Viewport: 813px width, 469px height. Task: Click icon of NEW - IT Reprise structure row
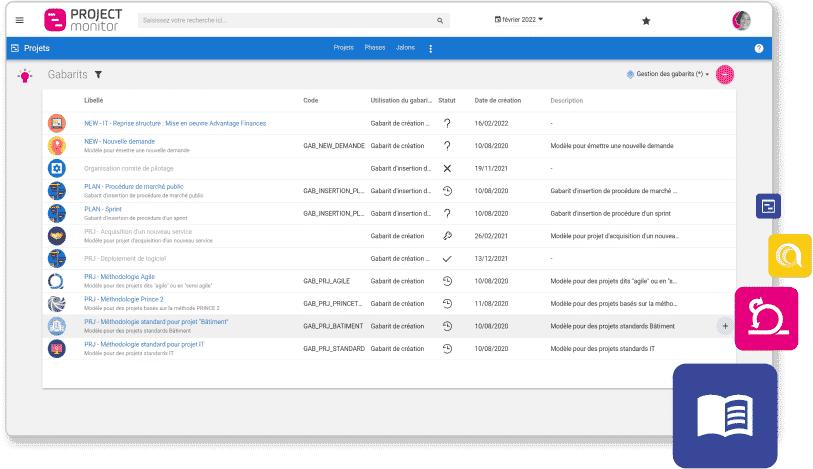click(57, 123)
